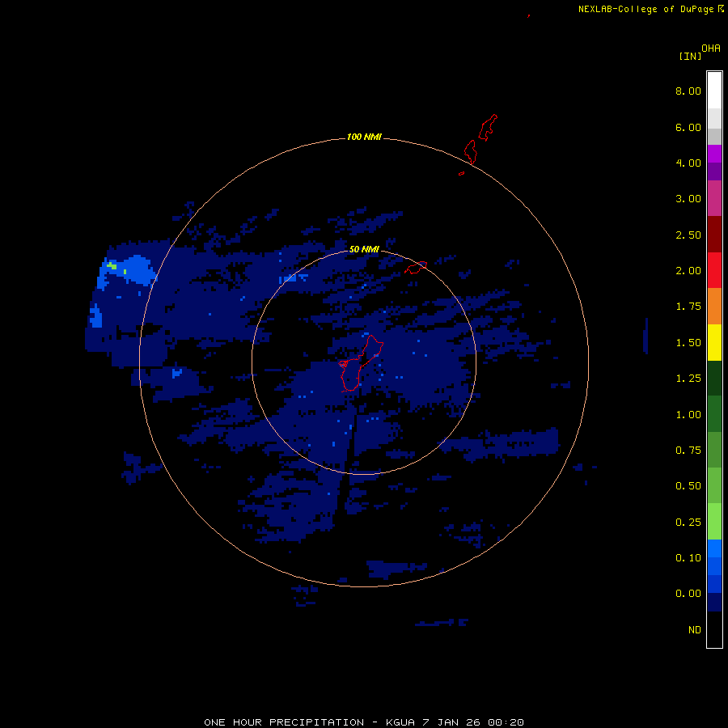Click the 0.50 legend value

click(x=688, y=486)
